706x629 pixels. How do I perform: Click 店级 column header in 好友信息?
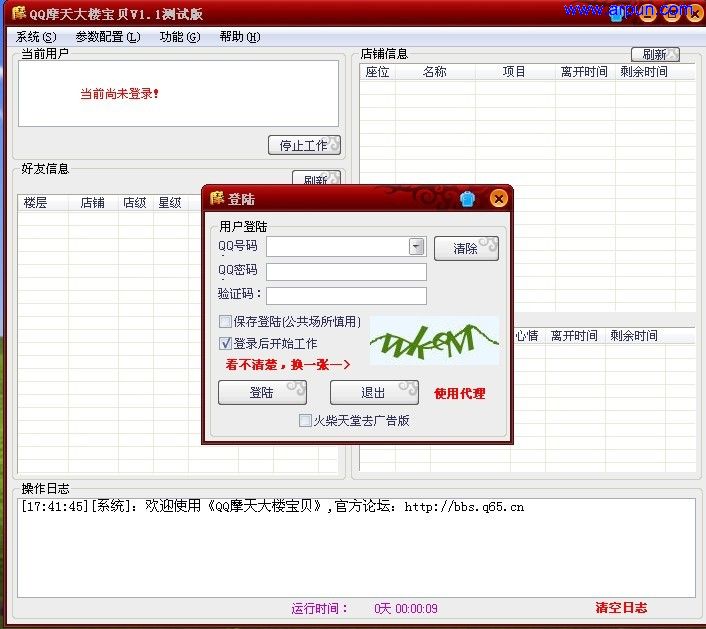[x=135, y=203]
